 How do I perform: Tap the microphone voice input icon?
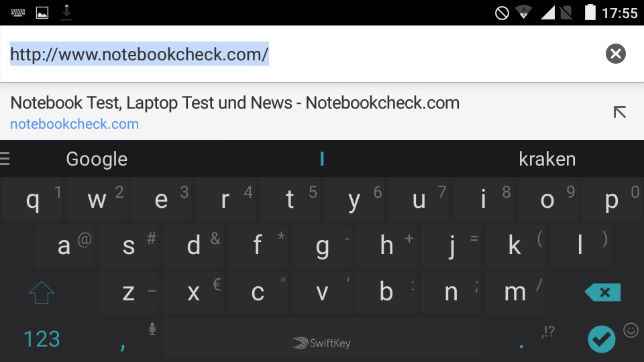(152, 328)
